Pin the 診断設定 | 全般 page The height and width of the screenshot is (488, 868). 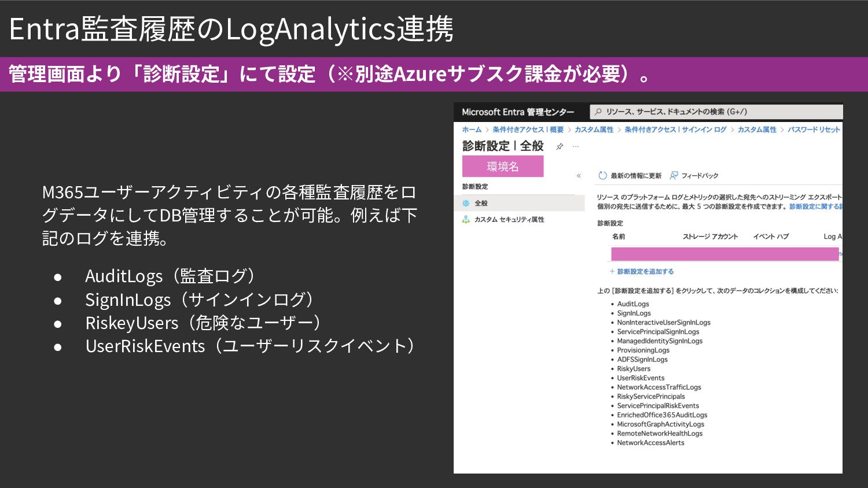(x=560, y=147)
